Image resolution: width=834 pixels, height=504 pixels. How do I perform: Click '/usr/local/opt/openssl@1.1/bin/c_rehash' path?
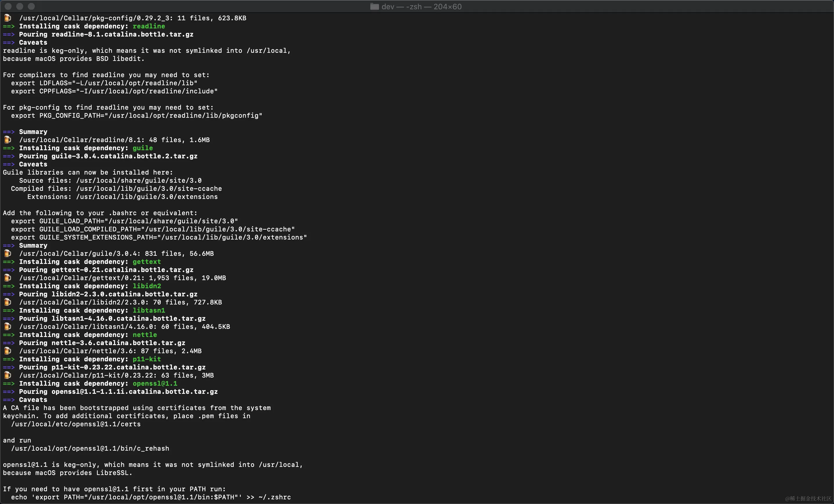(90, 449)
